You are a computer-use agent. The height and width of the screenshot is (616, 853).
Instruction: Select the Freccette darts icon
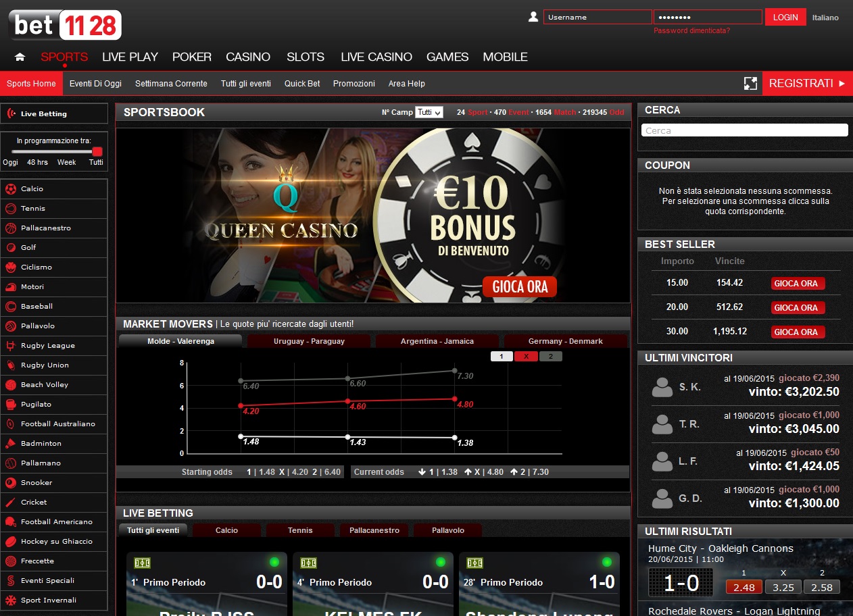pyautogui.click(x=11, y=561)
